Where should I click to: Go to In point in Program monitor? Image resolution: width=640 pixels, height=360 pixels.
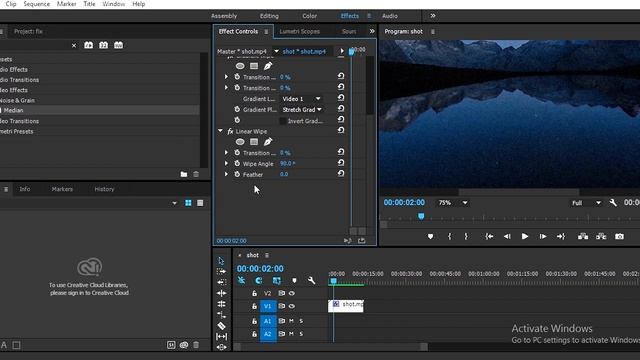[x=489, y=236]
